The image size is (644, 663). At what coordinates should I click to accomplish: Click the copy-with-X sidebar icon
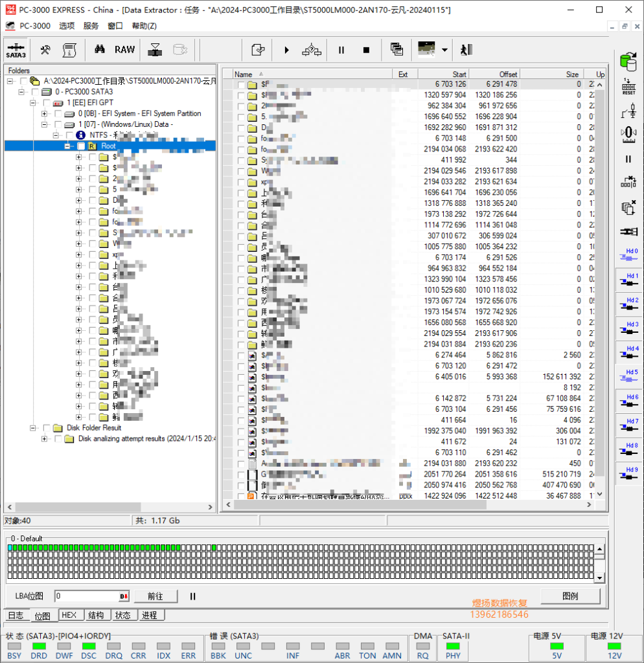(x=628, y=207)
